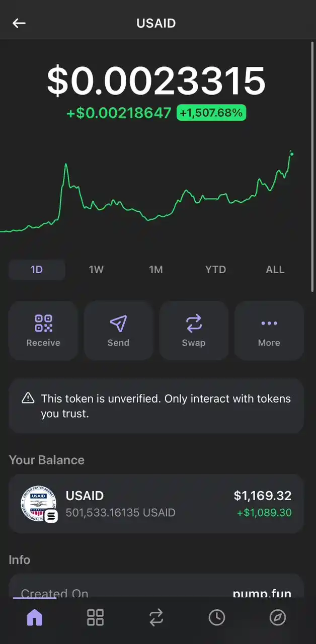Screen dimensions: 316x644
Task: Select the 1D chart range
Action: [x=37, y=270]
